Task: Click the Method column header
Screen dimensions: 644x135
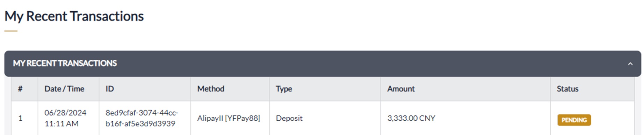Action: pos(211,89)
